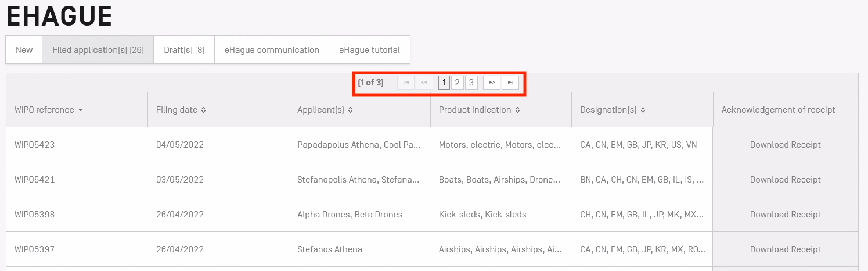This screenshot has width=868, height=271.
Task: Sort by Designation(s) column
Action: 643,110
